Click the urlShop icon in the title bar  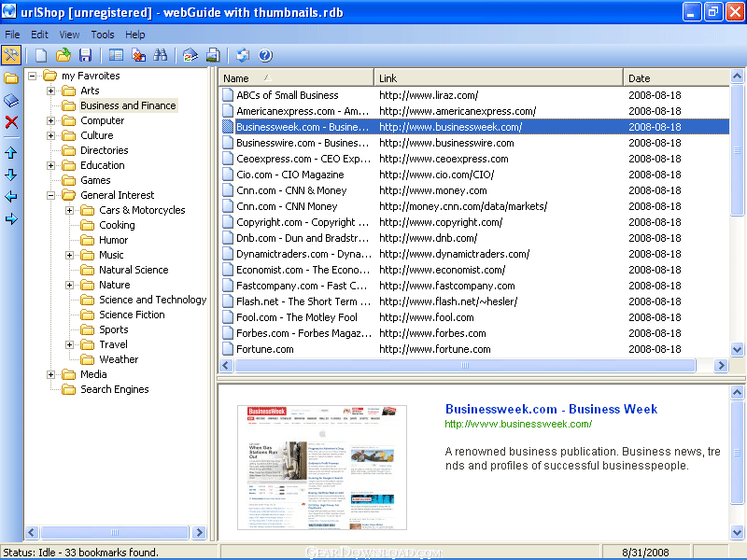click(8, 11)
